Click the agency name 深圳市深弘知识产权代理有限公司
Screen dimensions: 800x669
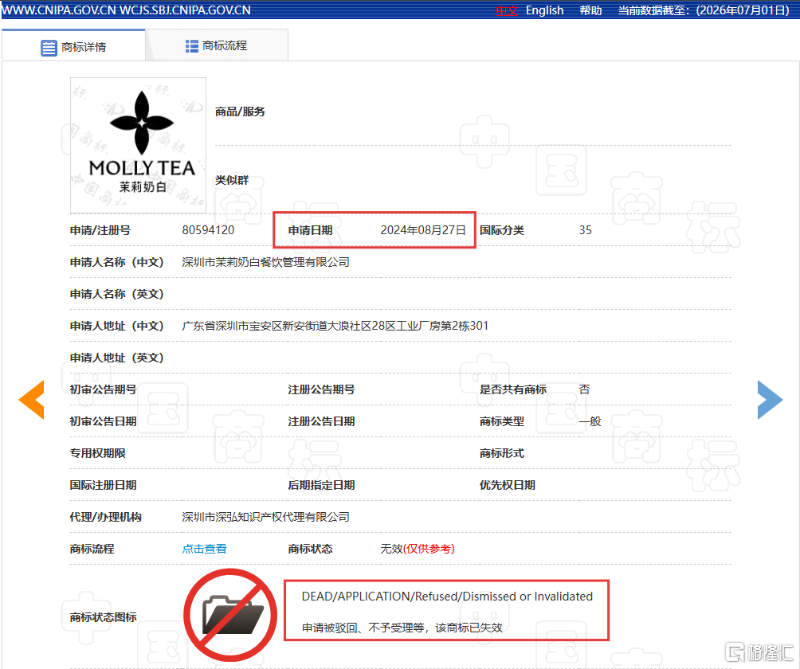[265, 517]
